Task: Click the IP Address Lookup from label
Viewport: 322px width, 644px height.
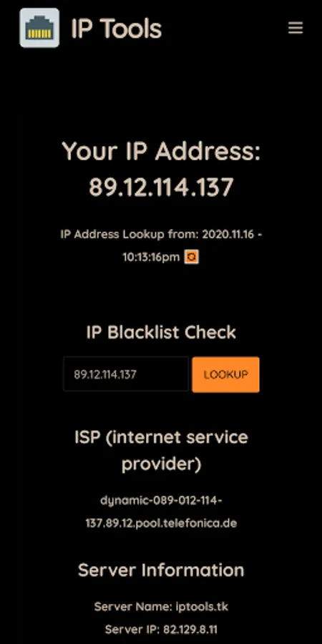Action: coord(130,235)
